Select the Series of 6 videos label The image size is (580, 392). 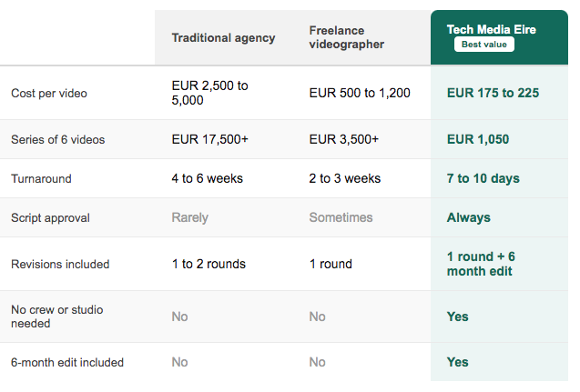pos(58,140)
